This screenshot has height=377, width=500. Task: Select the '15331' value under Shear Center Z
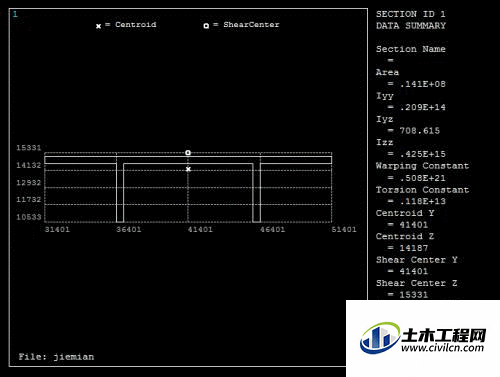pyautogui.click(x=414, y=295)
